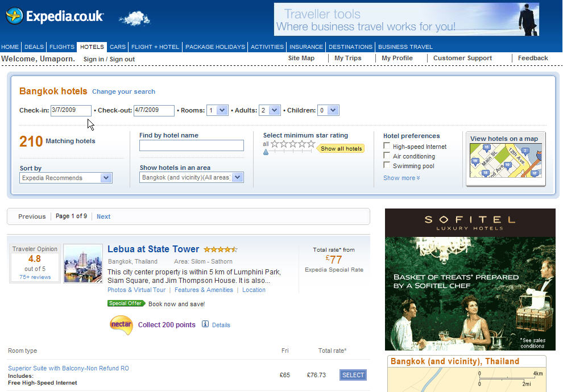Open the nectar points info icon
This screenshot has height=392, width=563.
coord(205,324)
